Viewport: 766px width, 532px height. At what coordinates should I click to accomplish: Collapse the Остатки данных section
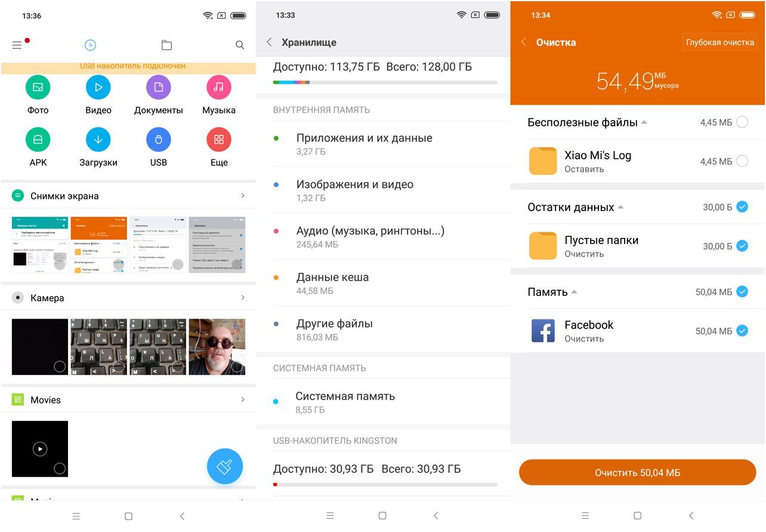point(620,208)
